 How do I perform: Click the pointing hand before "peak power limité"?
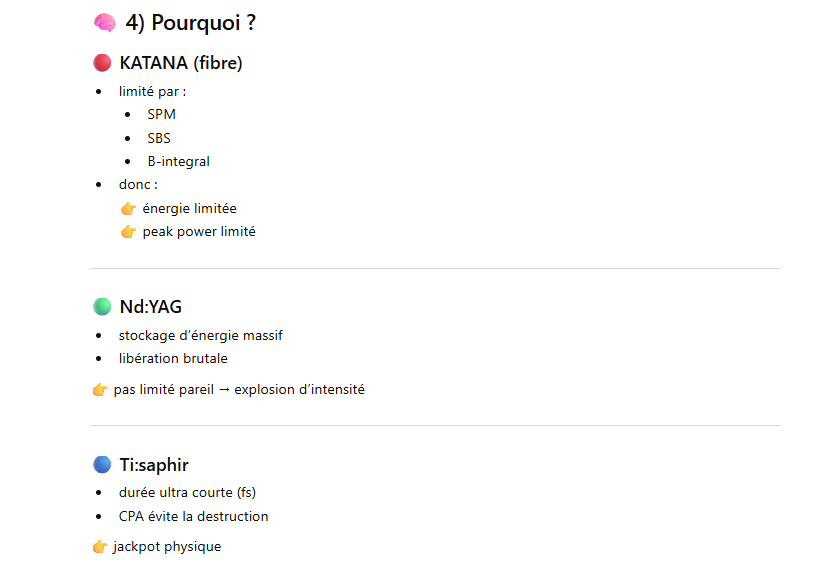point(128,232)
